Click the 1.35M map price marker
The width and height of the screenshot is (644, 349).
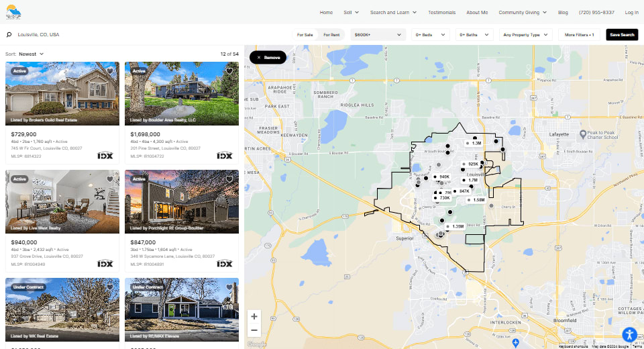pos(455,226)
